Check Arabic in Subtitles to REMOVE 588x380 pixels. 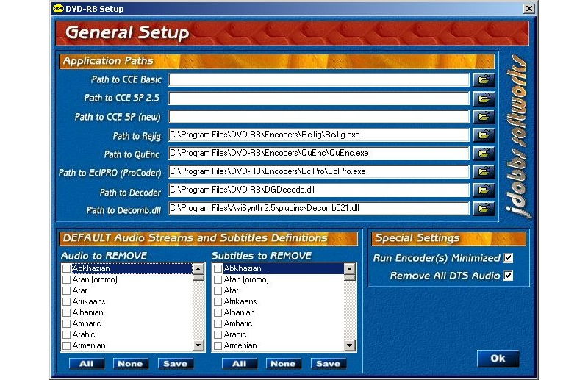coord(218,334)
